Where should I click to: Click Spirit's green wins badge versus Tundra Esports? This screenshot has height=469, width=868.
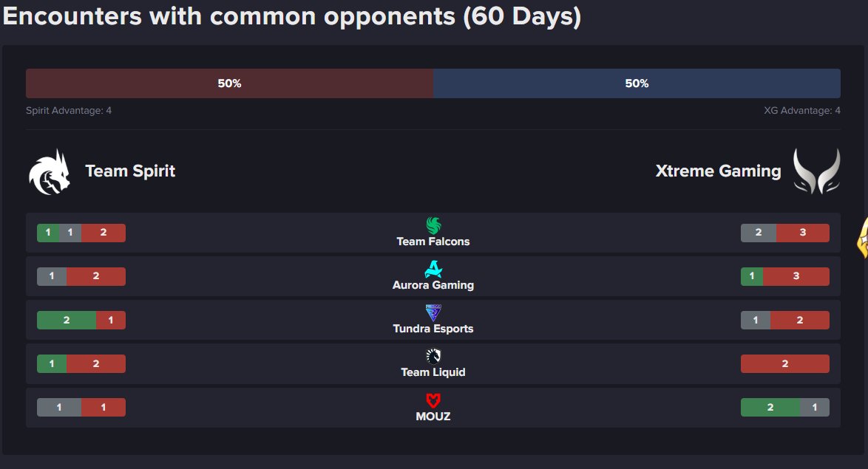(x=67, y=321)
